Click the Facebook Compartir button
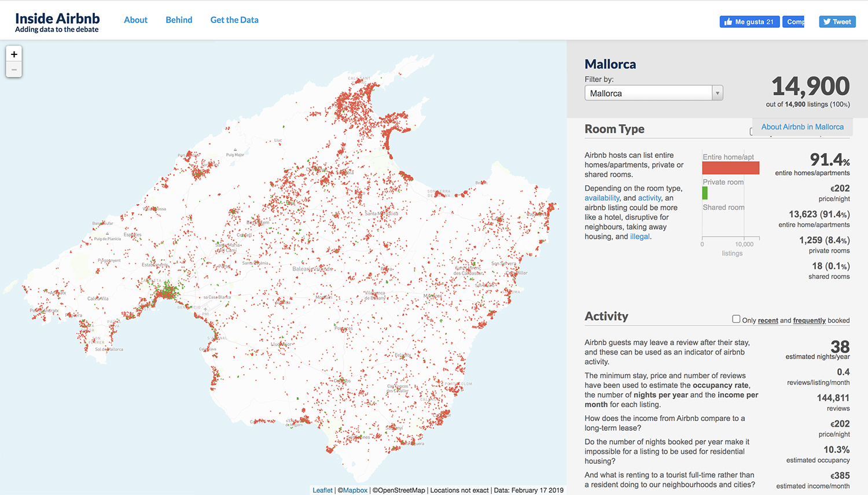This screenshot has height=495, width=868. coord(793,22)
